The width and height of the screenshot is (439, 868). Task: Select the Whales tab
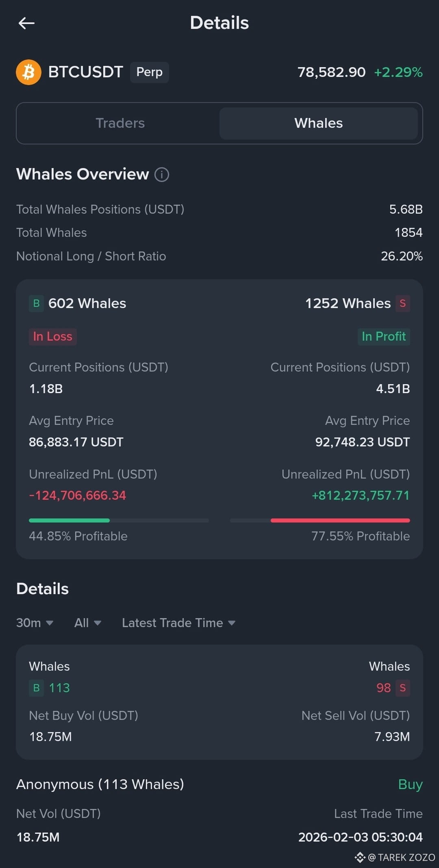coord(318,123)
